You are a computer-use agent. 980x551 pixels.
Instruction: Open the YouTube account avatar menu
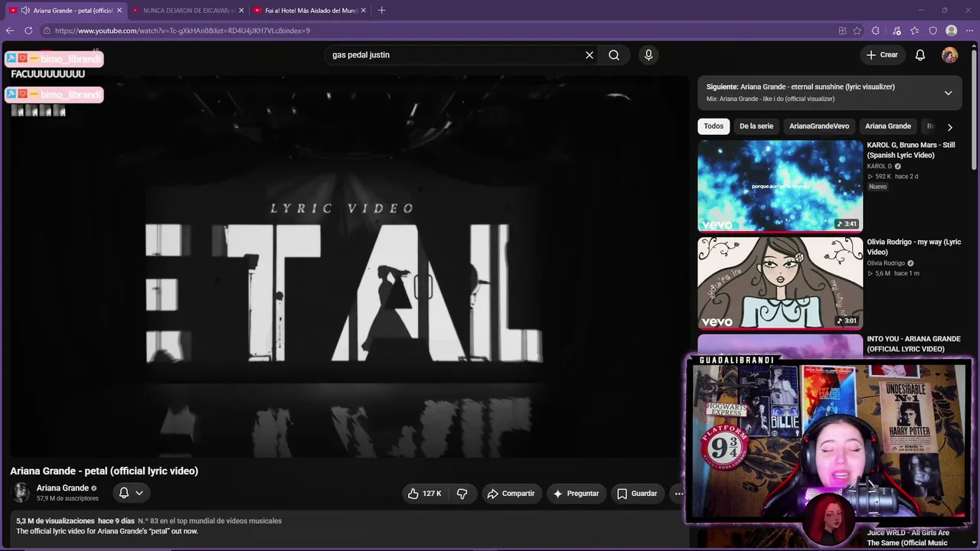[949, 55]
